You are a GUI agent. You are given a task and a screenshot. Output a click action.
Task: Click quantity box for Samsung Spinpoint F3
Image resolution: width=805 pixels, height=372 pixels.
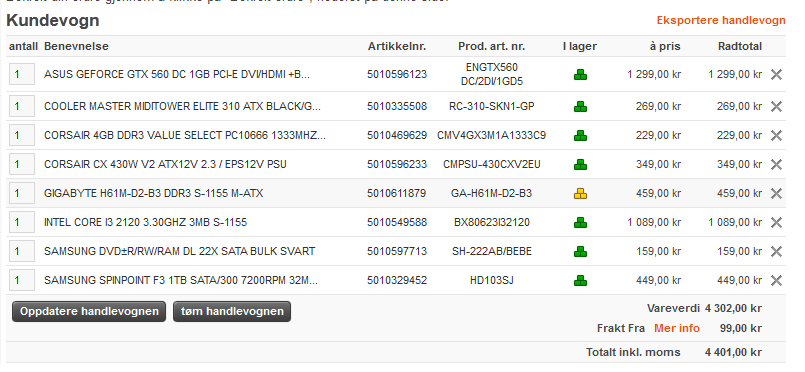pos(22,280)
